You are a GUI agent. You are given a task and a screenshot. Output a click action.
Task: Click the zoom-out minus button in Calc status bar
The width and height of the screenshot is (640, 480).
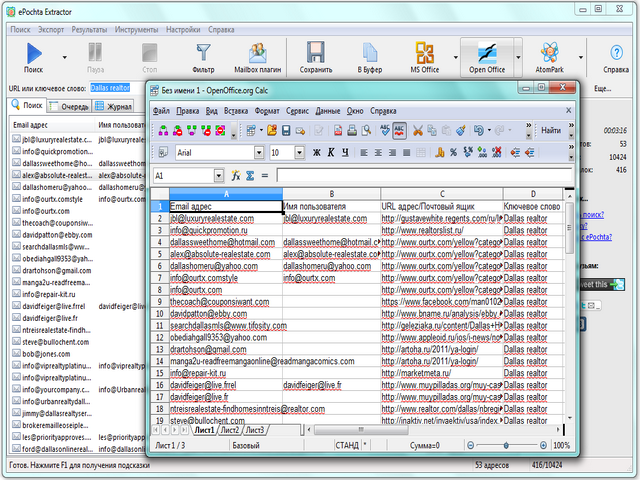coord(470,445)
